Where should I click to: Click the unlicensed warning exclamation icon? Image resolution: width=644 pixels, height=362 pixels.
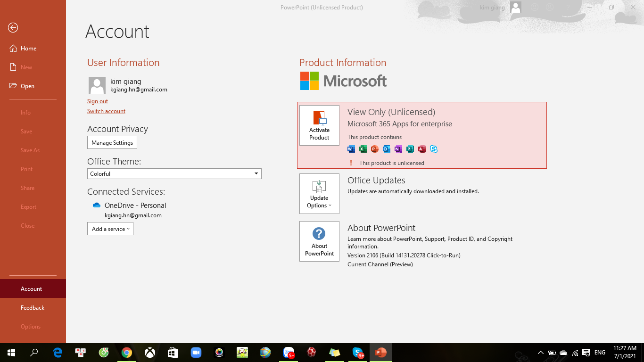351,163
